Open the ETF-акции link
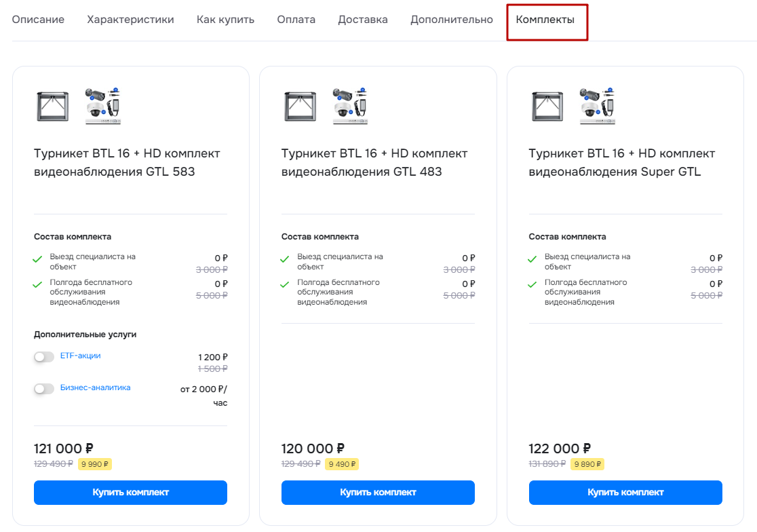 coord(80,356)
